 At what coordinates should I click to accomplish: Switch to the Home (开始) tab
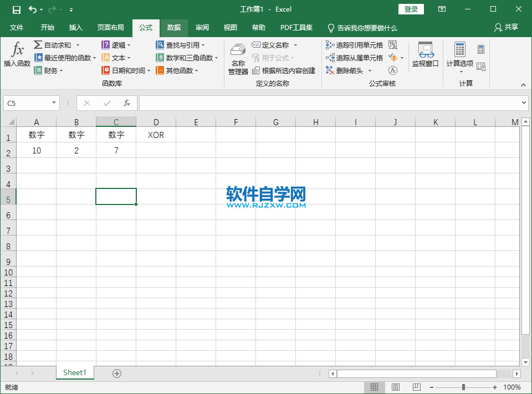point(48,28)
